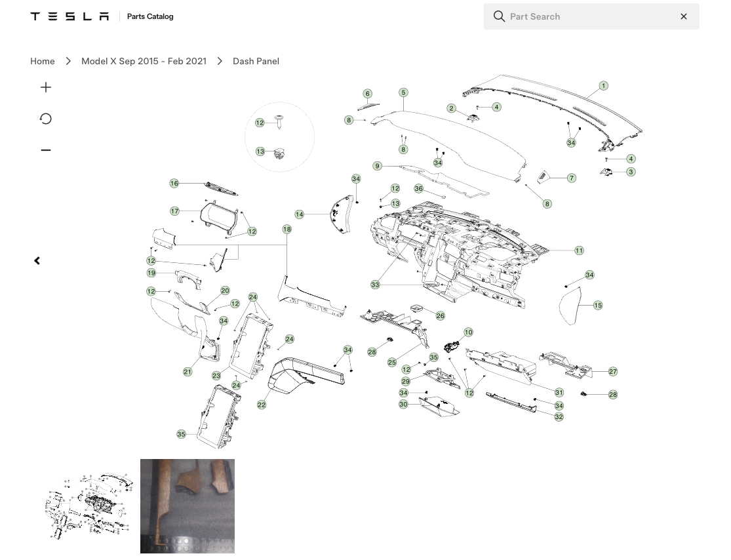Click the search magnifier icon
731x560 pixels.
pyautogui.click(x=499, y=16)
